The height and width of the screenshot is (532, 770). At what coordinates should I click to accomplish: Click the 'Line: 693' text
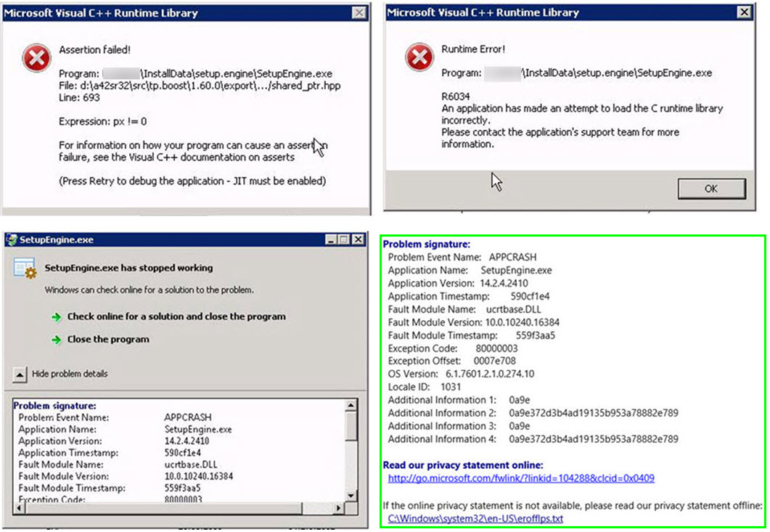79,97
